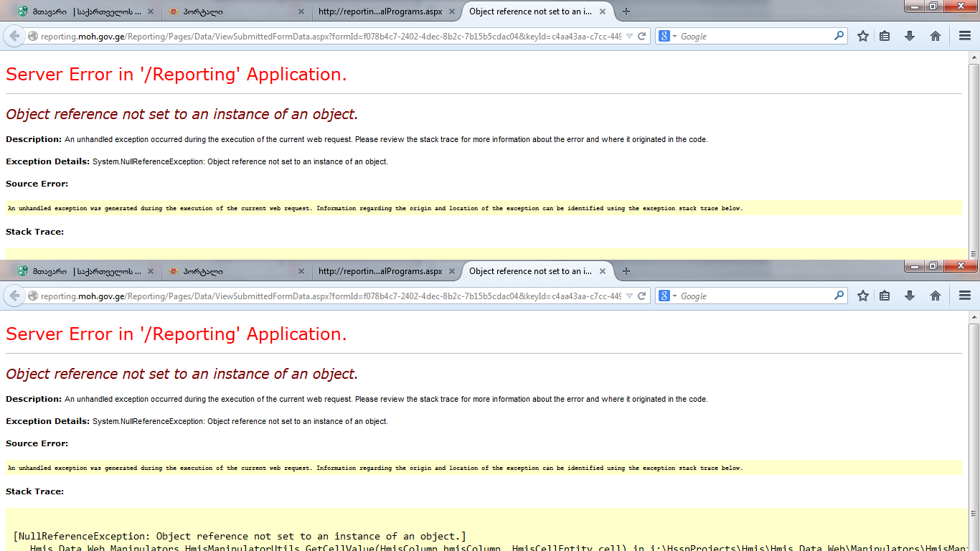The height and width of the screenshot is (551, 980).
Task: Go to the home page from the lower window
Action: pos(935,296)
